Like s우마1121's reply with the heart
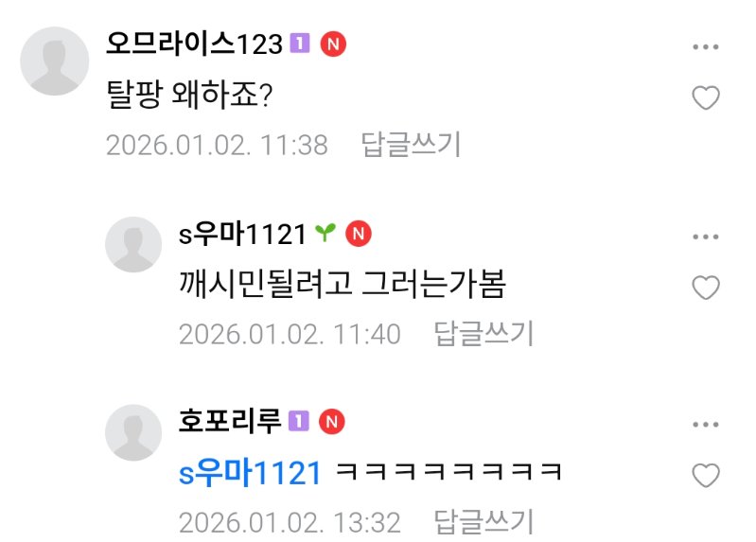 pos(705,288)
